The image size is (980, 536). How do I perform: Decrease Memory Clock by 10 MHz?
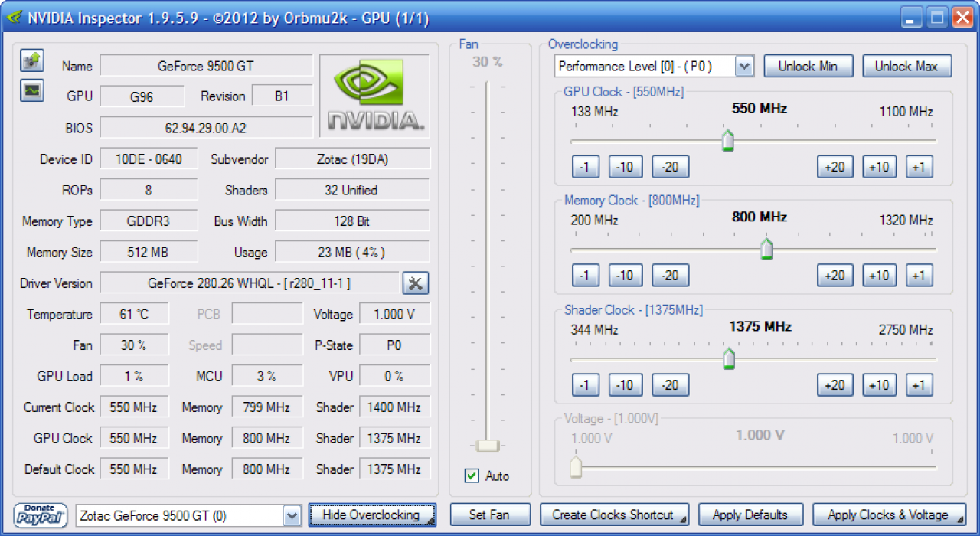pyautogui.click(x=626, y=276)
